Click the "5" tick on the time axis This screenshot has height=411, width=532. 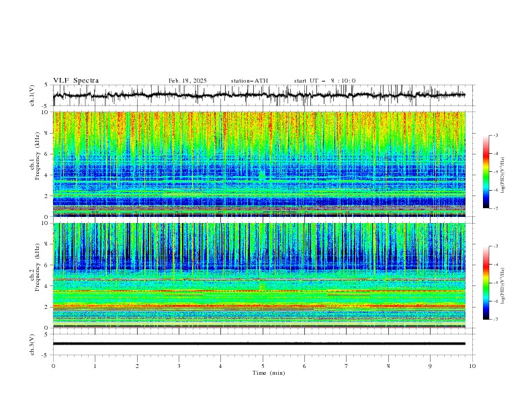coord(263,366)
